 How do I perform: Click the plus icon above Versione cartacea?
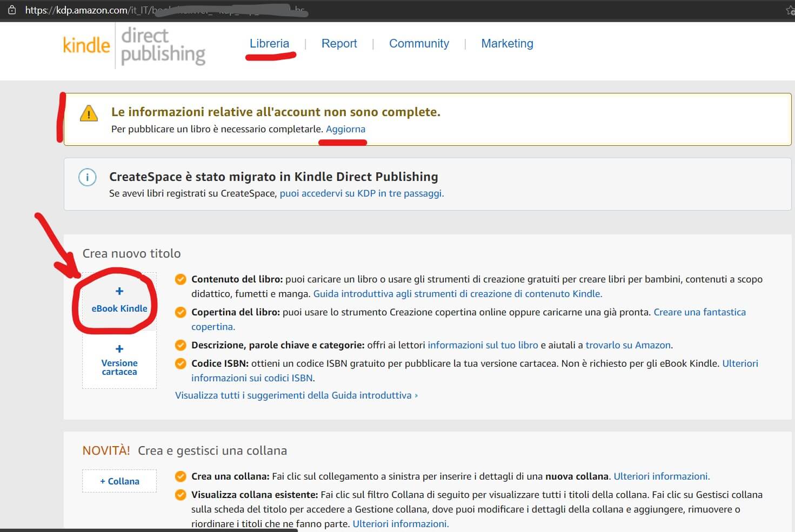click(x=119, y=349)
